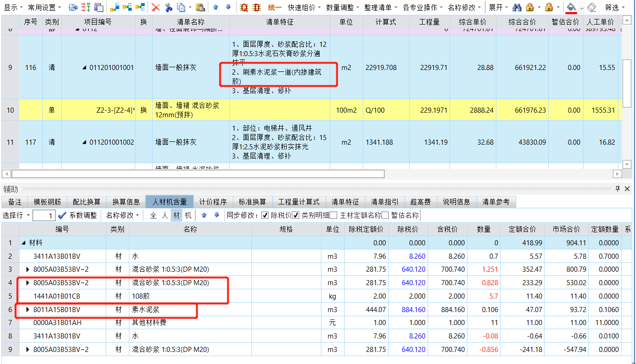Pin the 辅助 panel with pushpin icon
The height and width of the screenshot is (364, 636).
[617, 189]
